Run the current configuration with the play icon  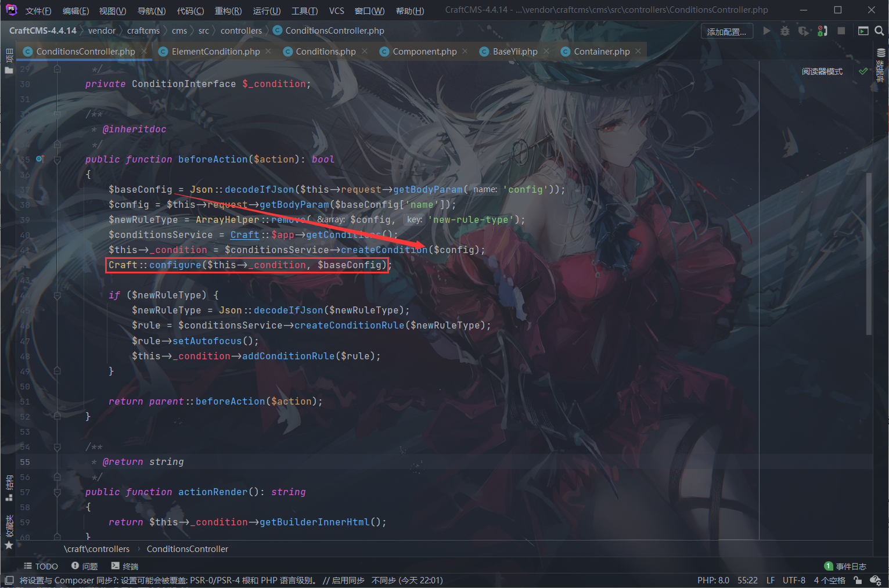[766, 31]
